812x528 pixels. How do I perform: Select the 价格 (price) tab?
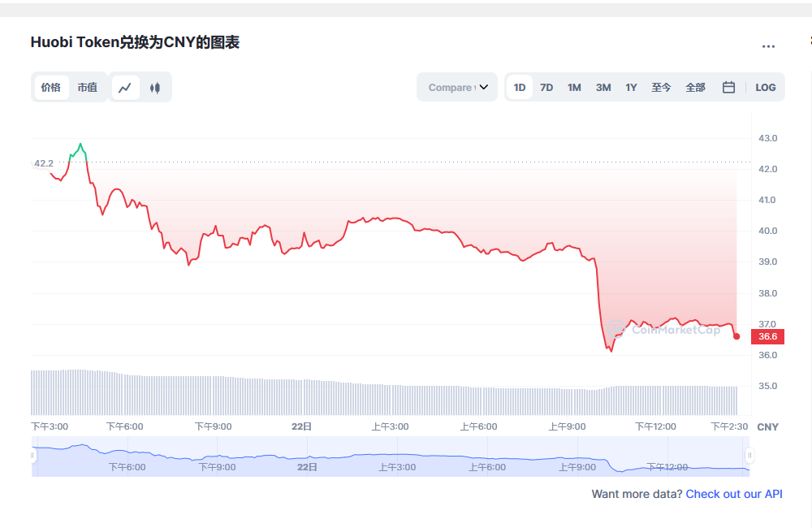(x=51, y=88)
